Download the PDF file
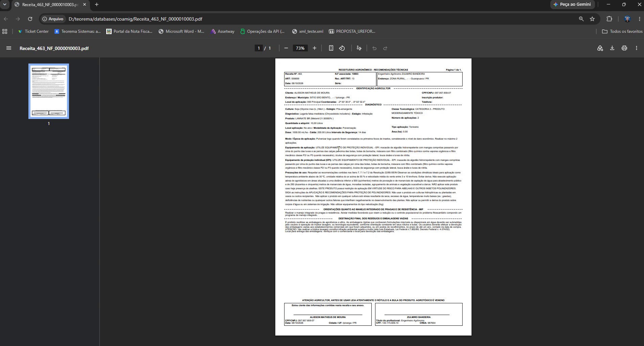 (x=612, y=48)
